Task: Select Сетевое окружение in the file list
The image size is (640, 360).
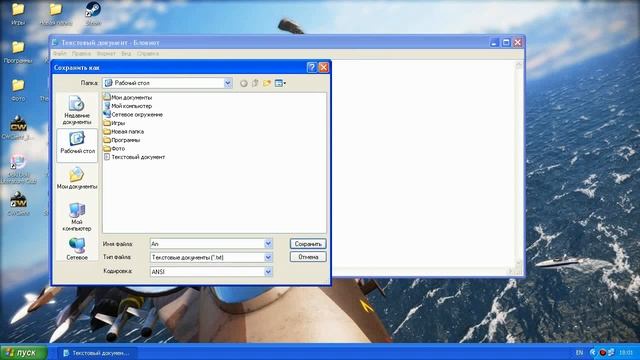Action: (133, 114)
